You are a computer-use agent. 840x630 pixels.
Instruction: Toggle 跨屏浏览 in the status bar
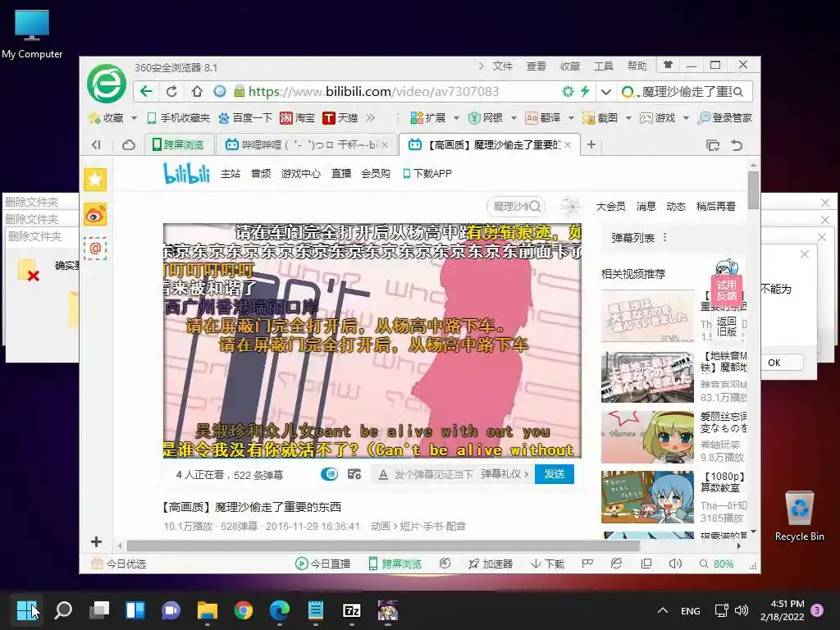click(x=395, y=564)
